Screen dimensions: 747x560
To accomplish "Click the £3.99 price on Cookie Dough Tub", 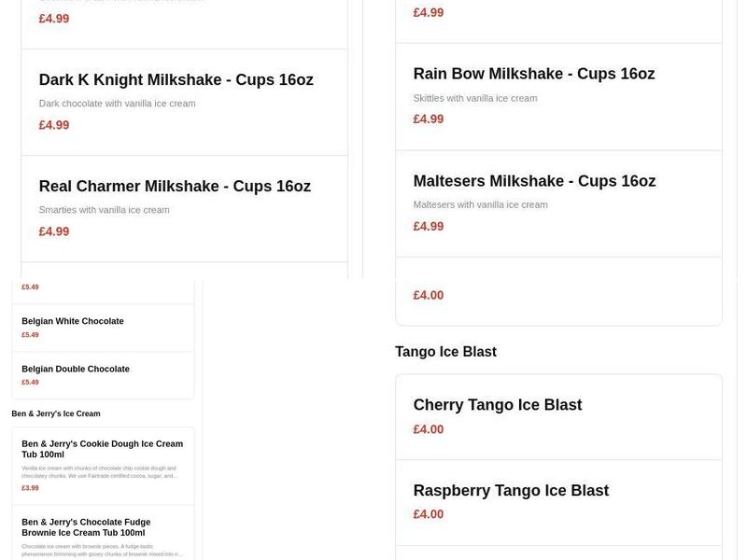I will tap(31, 486).
